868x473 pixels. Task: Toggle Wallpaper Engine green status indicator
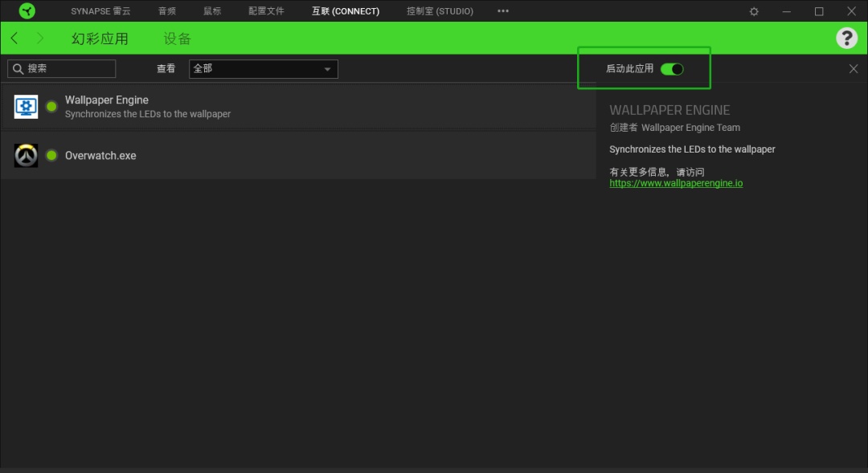[x=51, y=107]
